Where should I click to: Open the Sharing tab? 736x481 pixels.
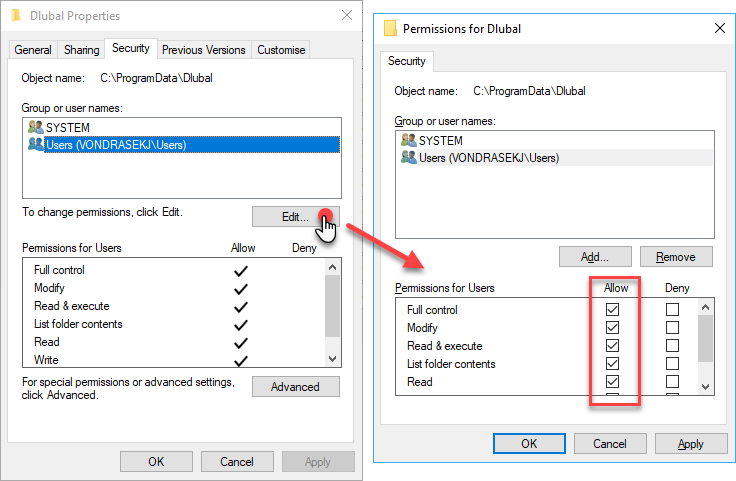point(81,49)
